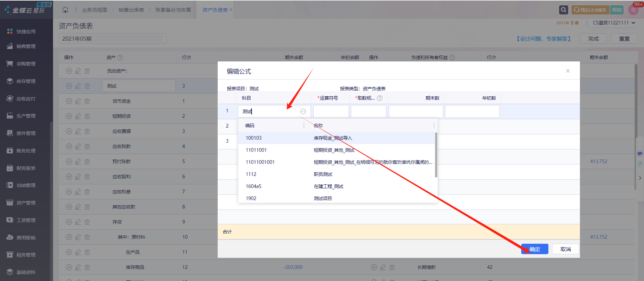Image resolution: width=644 pixels, height=281 pixels.
Task: Close the 编辑公式 dialog with X
Action: point(568,71)
